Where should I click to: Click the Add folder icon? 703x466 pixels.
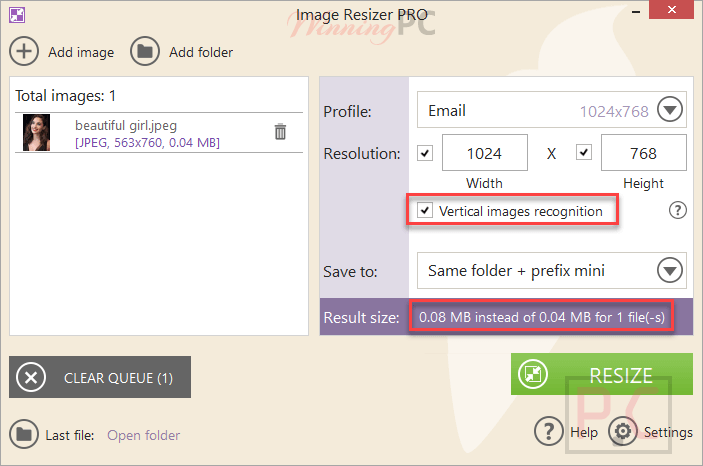(x=145, y=51)
